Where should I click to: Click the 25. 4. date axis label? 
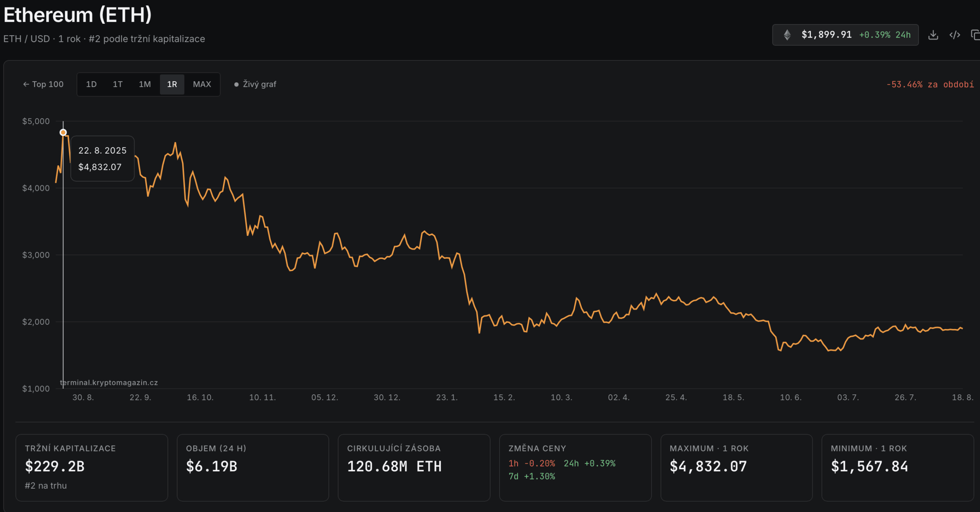click(x=676, y=397)
